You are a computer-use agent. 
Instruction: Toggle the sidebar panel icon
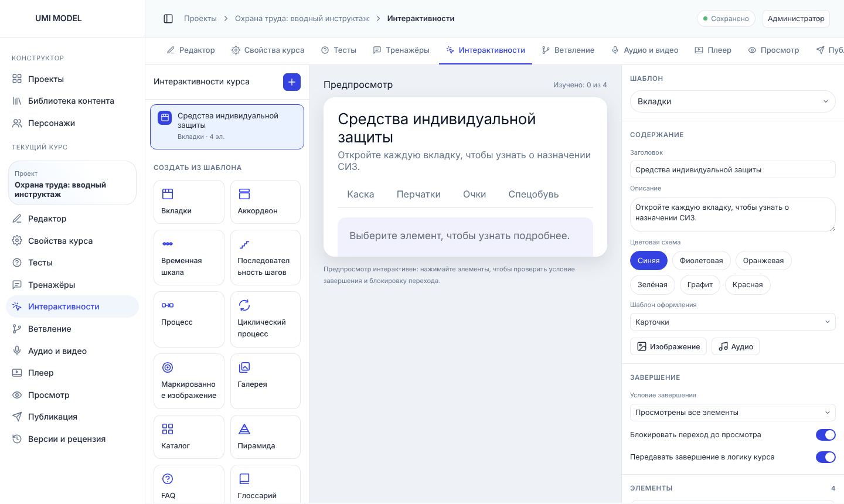[x=168, y=19]
